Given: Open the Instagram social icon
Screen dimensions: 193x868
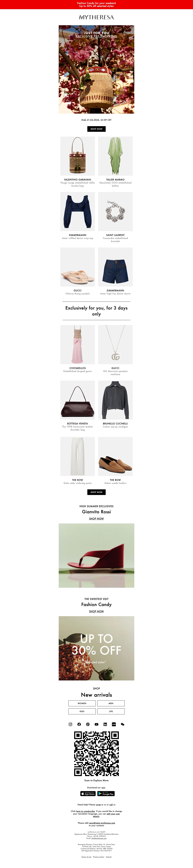Looking at the screenshot, I should tap(70, 724).
